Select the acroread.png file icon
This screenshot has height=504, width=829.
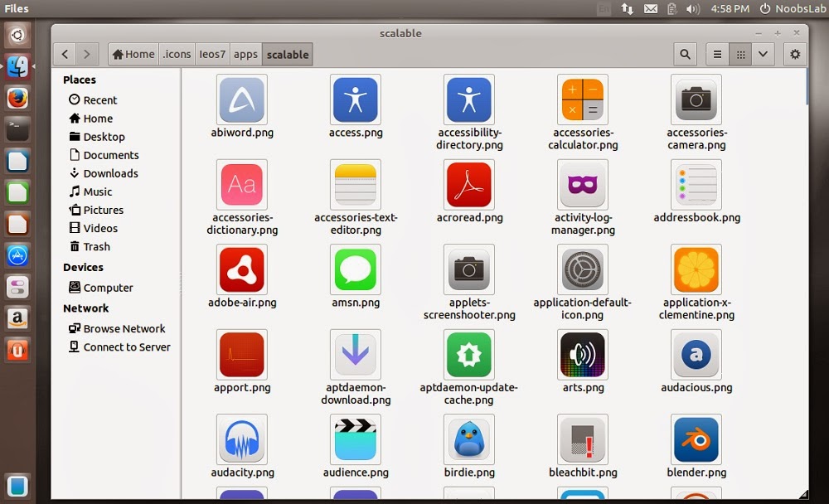[x=469, y=185]
